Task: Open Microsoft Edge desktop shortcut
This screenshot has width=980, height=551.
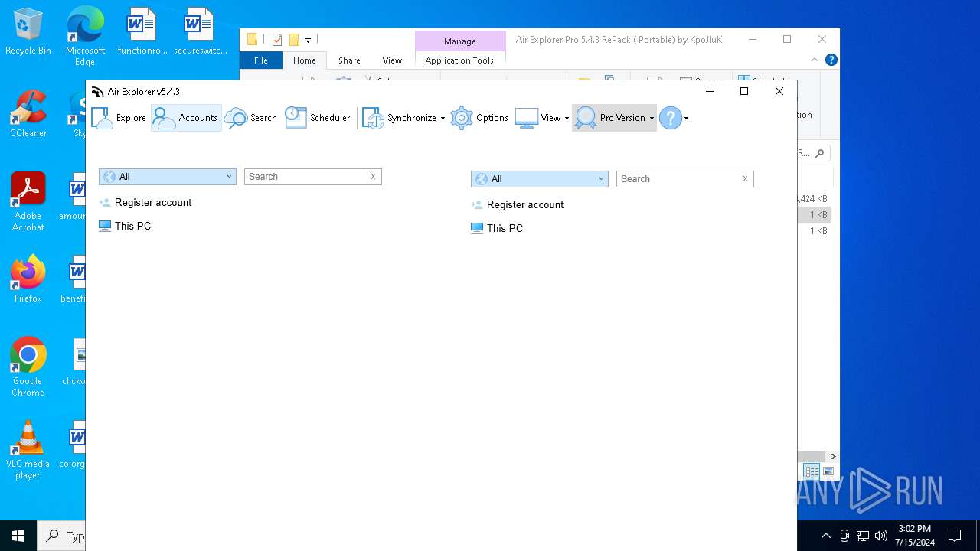Action: tap(85, 36)
